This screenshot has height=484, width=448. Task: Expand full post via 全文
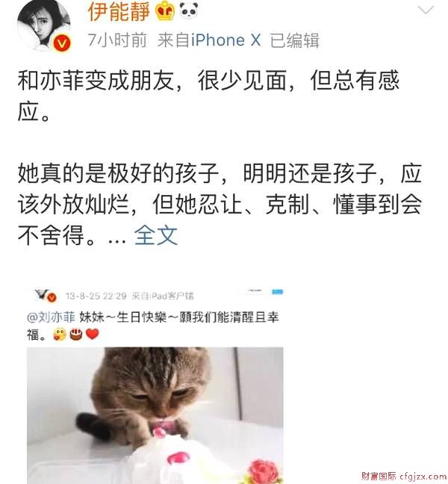click(156, 235)
